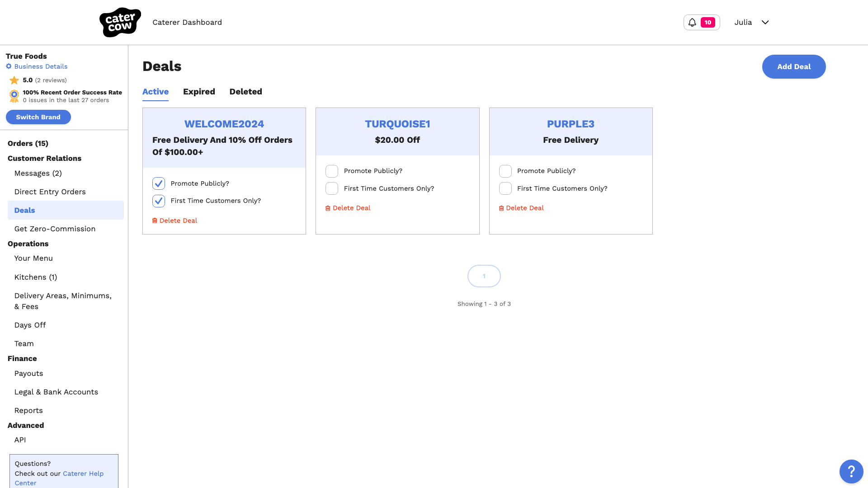Open the Caterer Help Center link
This screenshot has width=868, height=488.
[x=59, y=478]
